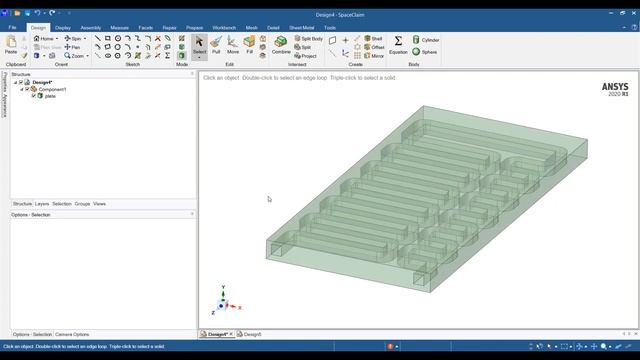Click the Save icon in quick access toolbar

point(27,13)
